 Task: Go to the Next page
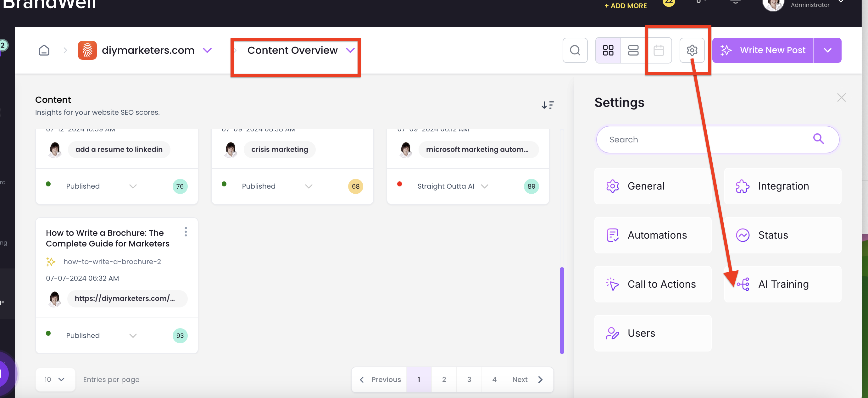pyautogui.click(x=528, y=379)
